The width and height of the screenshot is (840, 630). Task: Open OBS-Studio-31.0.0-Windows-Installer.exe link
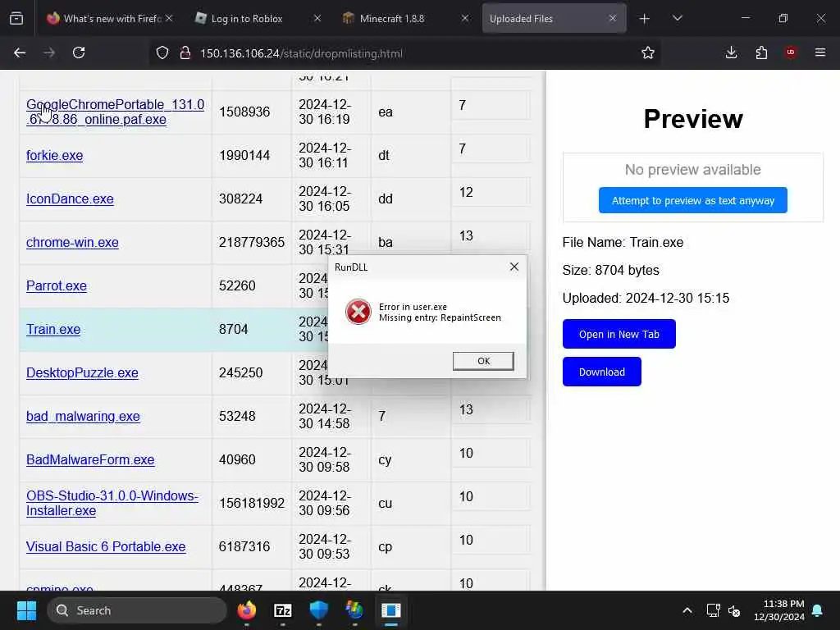point(112,503)
